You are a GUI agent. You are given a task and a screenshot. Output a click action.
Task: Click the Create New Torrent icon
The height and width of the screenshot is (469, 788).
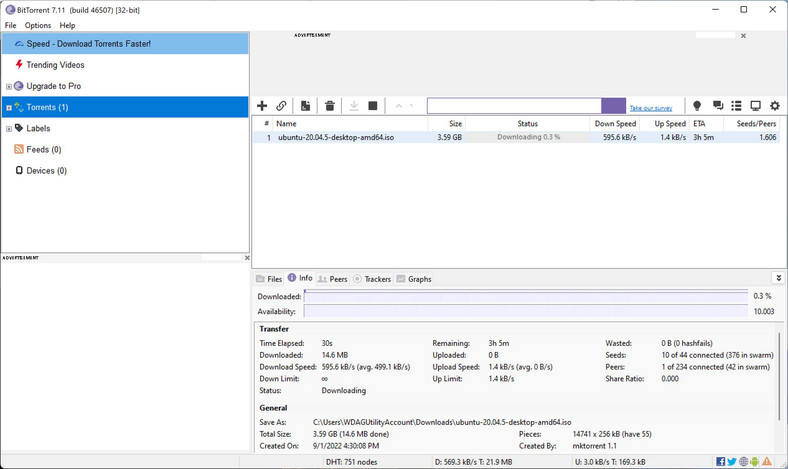coord(305,106)
